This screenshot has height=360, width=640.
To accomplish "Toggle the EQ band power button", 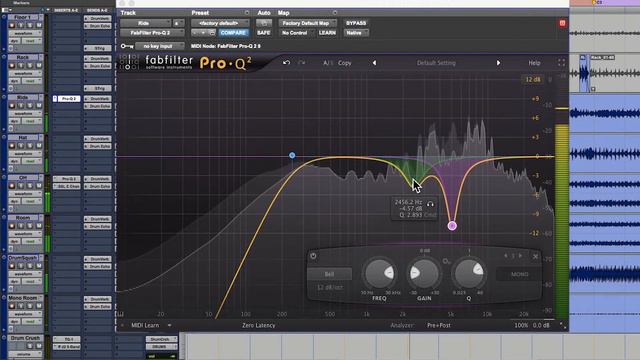I will pyautogui.click(x=313, y=256).
